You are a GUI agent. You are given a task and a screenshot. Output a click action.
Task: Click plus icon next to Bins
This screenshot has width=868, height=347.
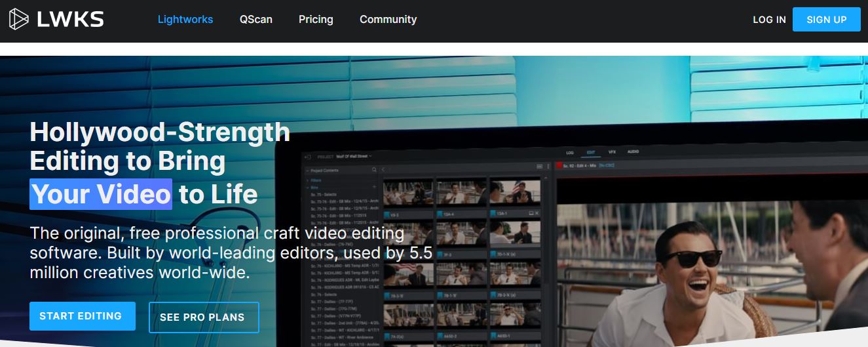tap(374, 187)
